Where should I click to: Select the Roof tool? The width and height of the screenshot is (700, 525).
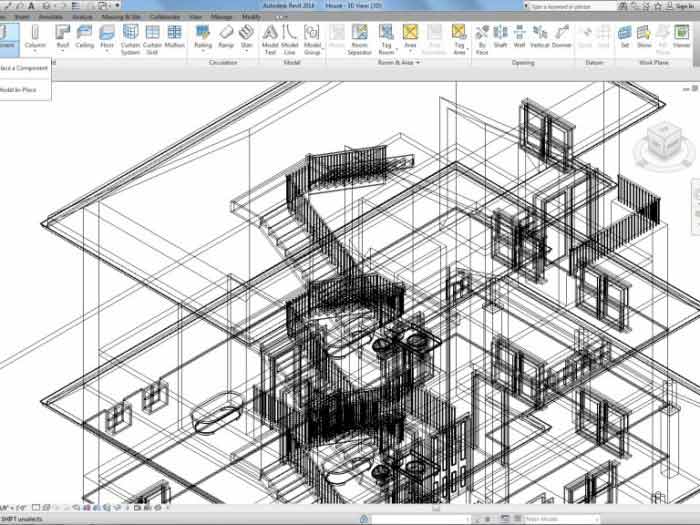pos(62,37)
